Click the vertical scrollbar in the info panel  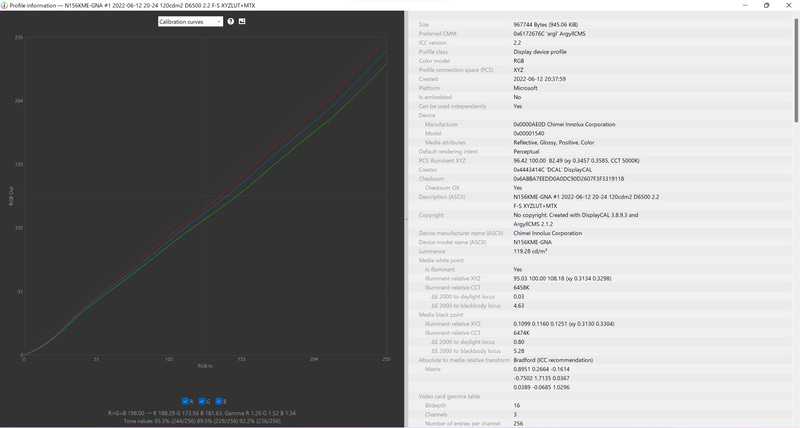coord(796,70)
